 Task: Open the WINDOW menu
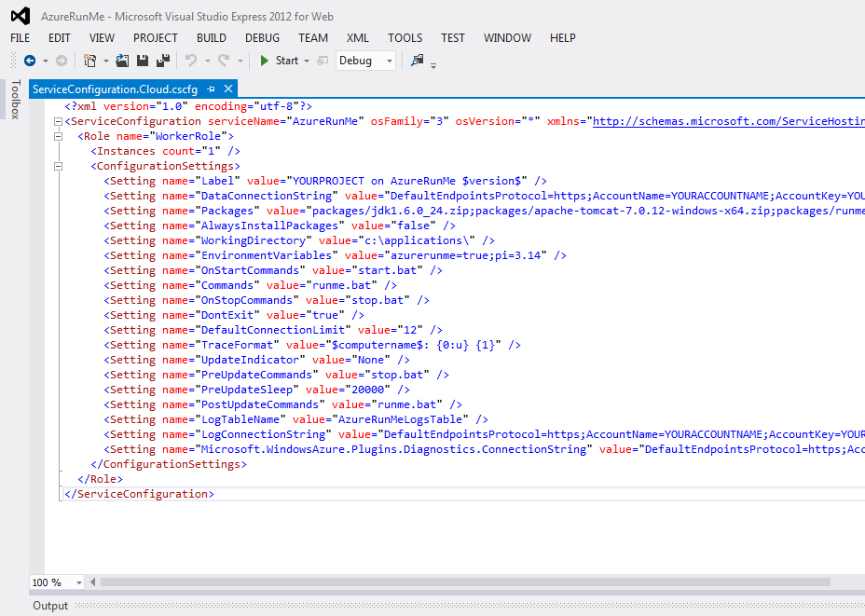tap(507, 38)
